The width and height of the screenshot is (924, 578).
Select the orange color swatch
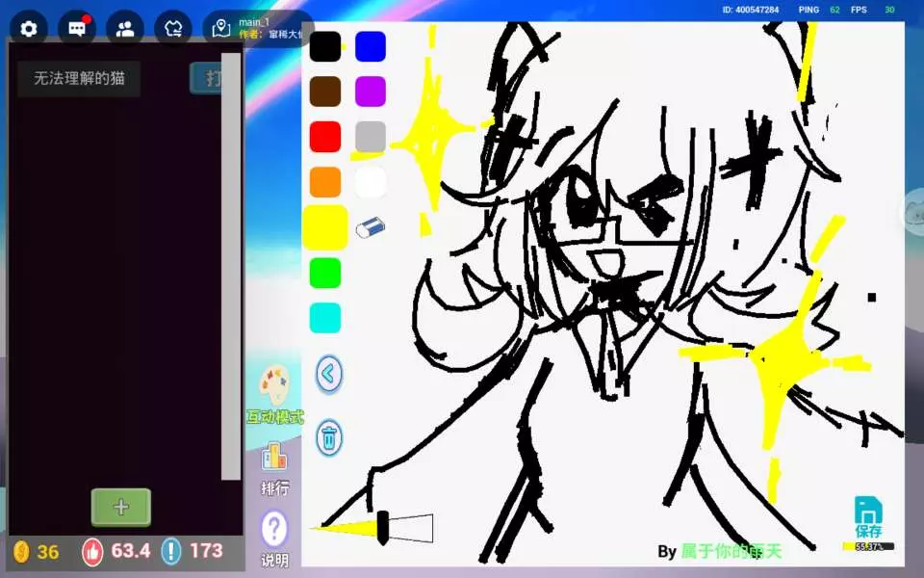click(325, 182)
